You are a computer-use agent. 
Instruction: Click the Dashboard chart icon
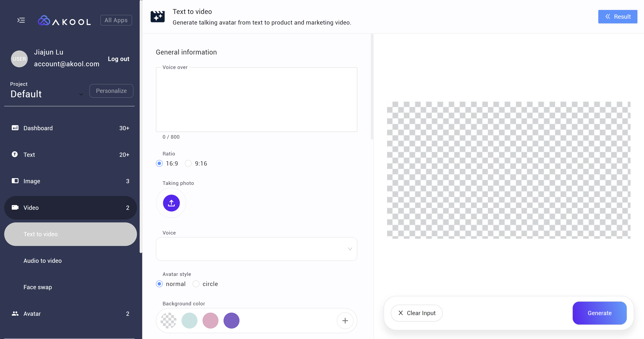coord(15,128)
